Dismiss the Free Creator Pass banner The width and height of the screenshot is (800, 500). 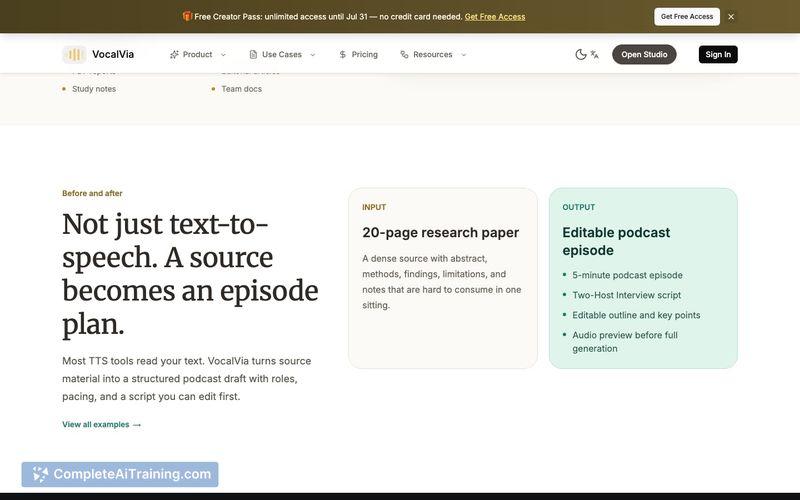click(731, 17)
